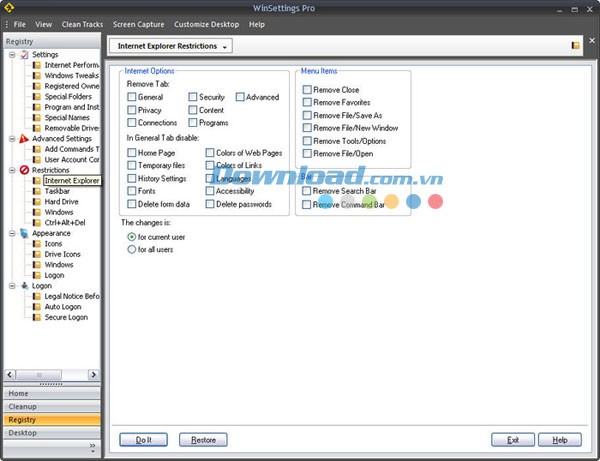Switch to the Cleanup navigation section
Image resolution: width=600 pixels, height=461 pixels.
(x=52, y=406)
